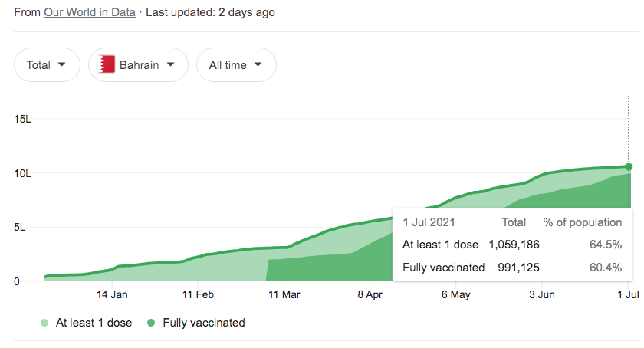Click the 11 Mar date axis label
The image size is (644, 348).
click(x=284, y=294)
